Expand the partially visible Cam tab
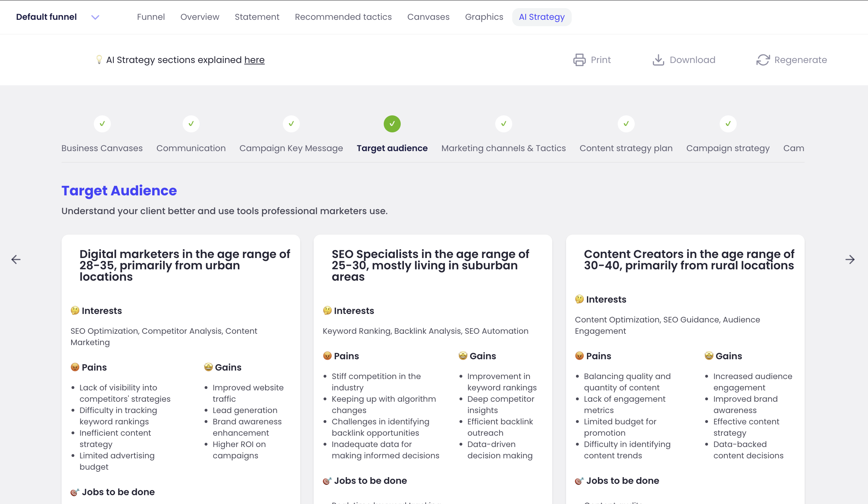868x504 pixels. pyautogui.click(x=794, y=148)
